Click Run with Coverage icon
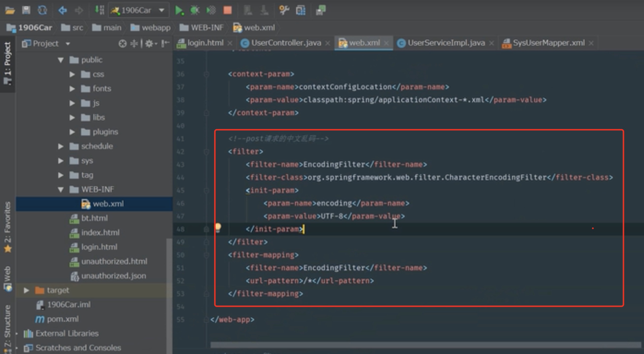 point(211,10)
